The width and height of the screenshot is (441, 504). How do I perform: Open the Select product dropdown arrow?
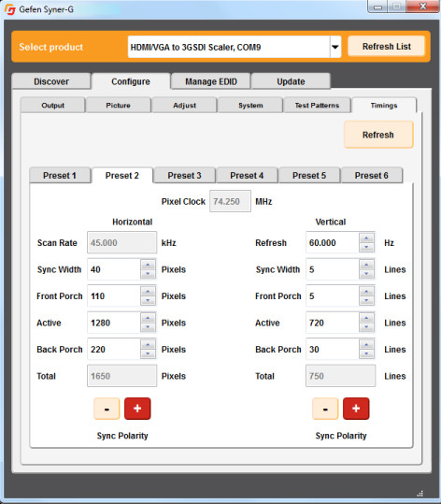click(x=335, y=47)
